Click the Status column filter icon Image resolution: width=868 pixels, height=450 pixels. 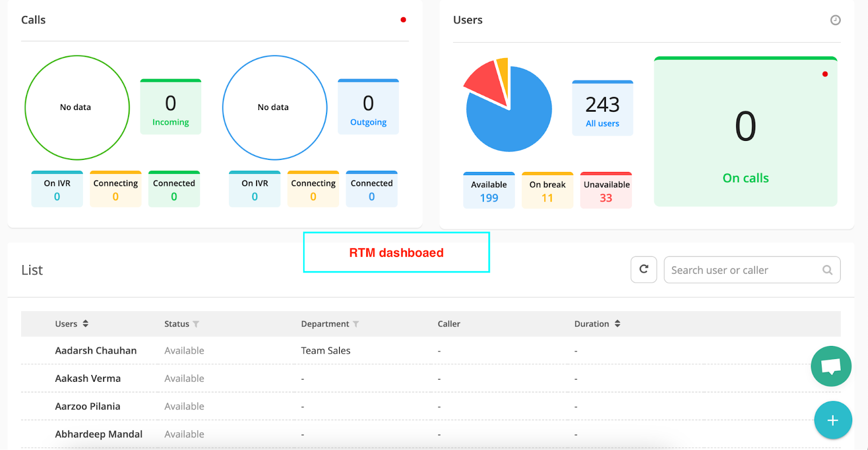[196, 324]
